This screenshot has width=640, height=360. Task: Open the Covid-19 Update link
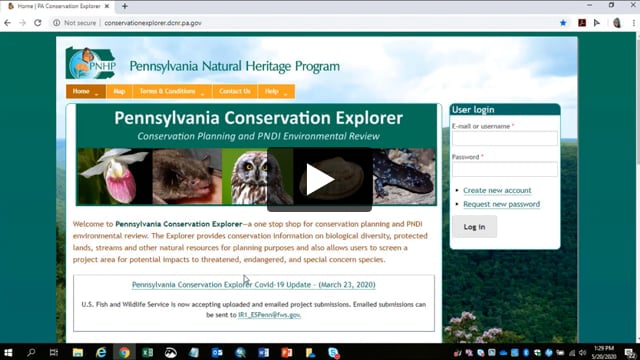[253, 284]
